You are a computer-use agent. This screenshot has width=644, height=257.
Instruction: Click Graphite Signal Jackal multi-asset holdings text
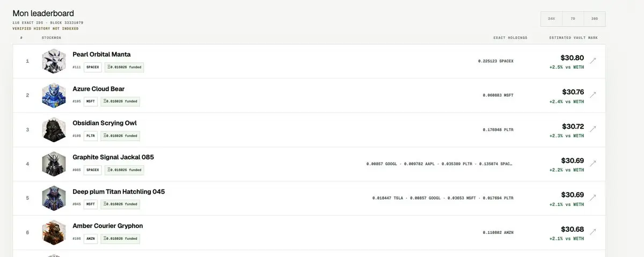[440, 164]
